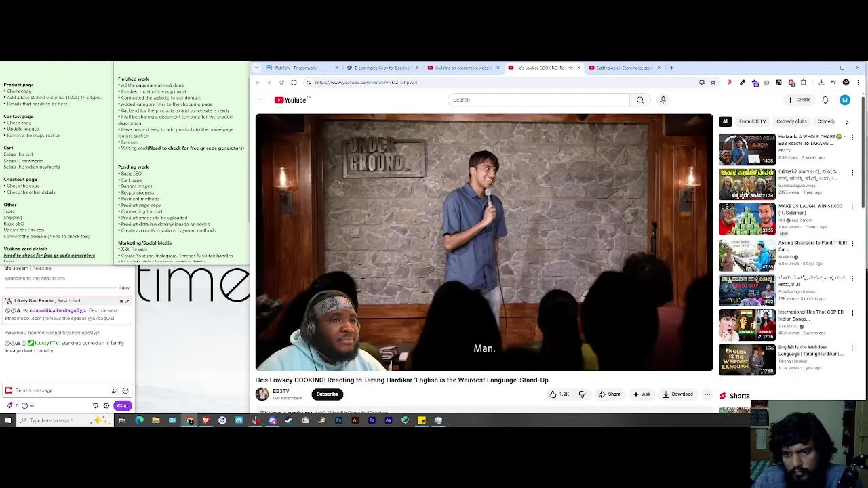Switch to 'building an ecommerce website' tab
Viewport: 868px width, 488px height.
click(x=463, y=68)
